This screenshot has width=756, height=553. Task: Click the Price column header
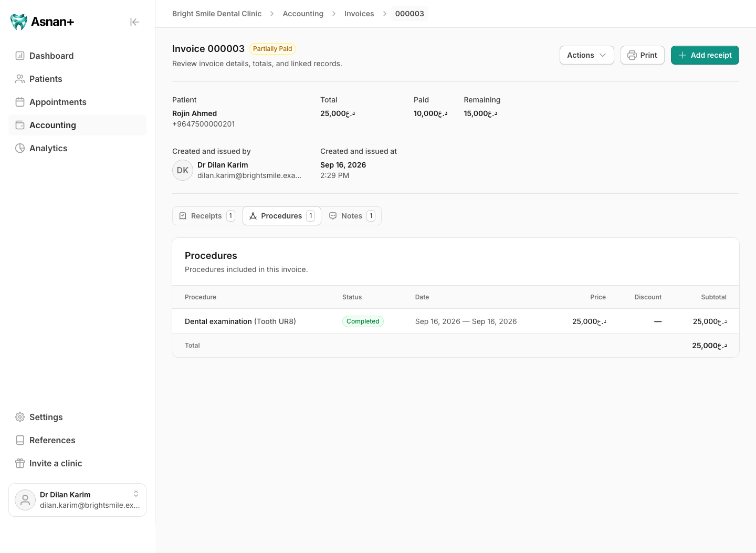[x=598, y=297]
